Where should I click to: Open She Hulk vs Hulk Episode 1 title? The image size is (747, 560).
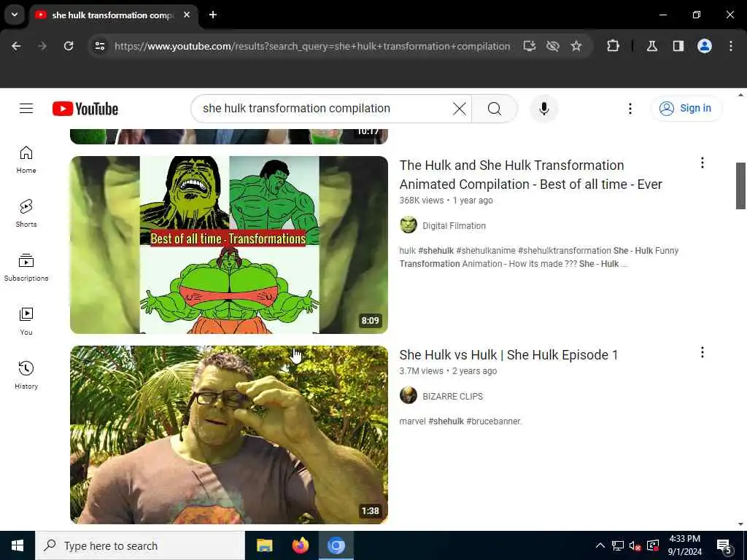pos(508,355)
